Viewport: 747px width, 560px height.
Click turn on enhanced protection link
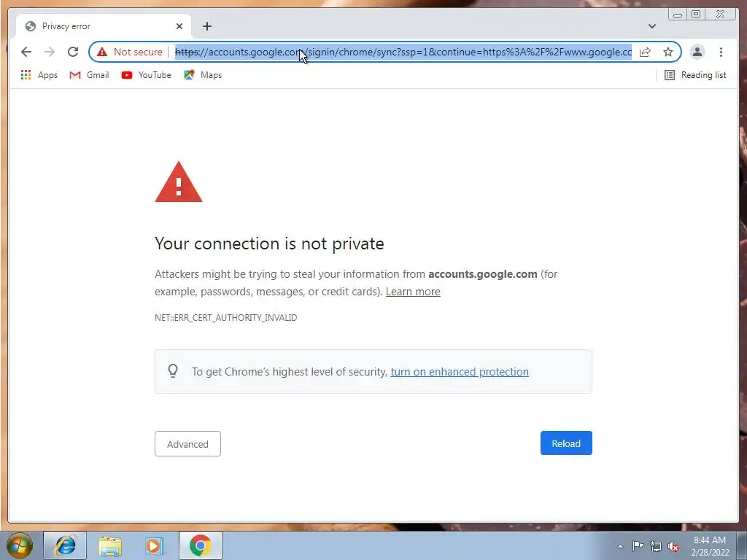point(460,371)
